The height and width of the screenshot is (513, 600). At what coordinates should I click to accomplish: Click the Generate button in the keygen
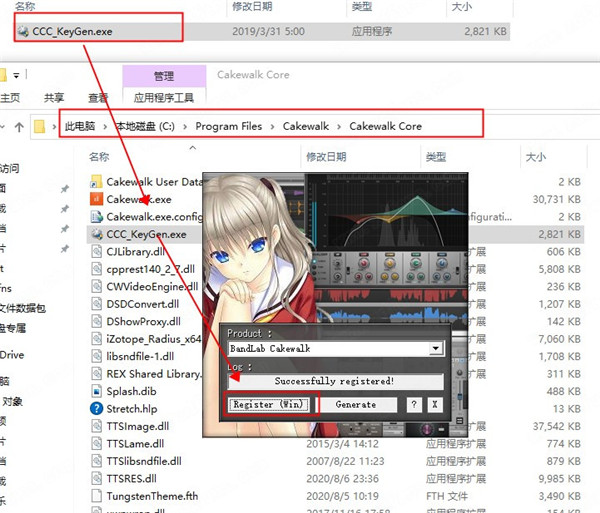click(x=356, y=404)
